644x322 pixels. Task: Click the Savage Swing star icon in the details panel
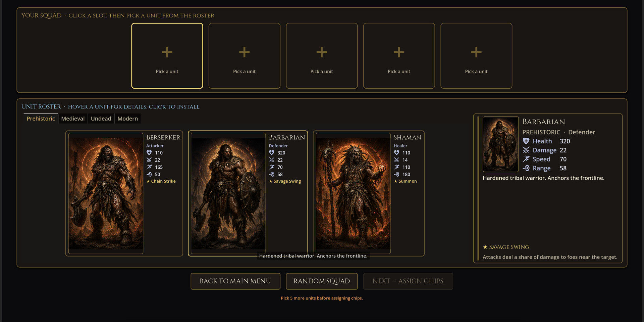pyautogui.click(x=485, y=247)
